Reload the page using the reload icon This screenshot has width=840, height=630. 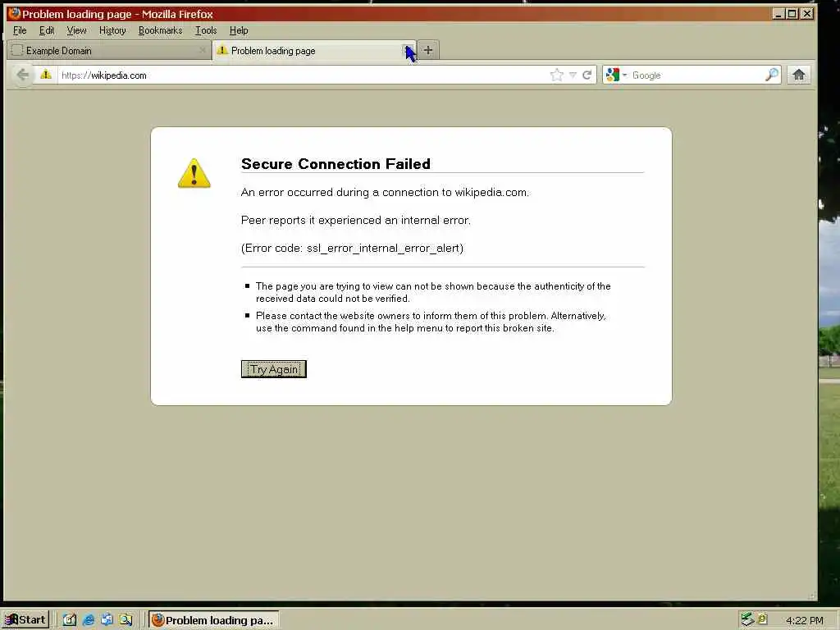pos(587,75)
